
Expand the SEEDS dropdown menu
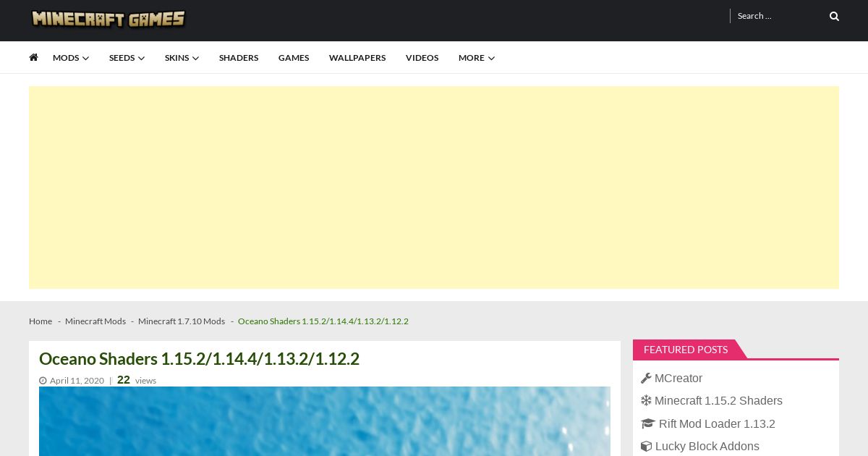pyautogui.click(x=127, y=58)
